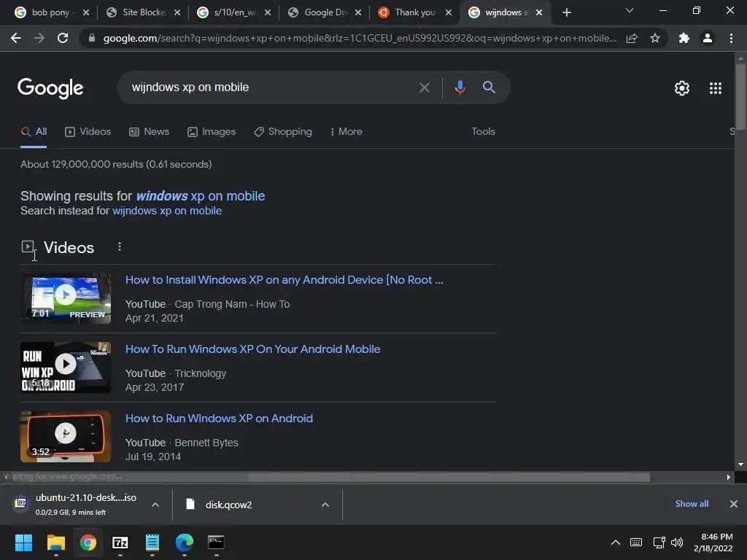
Task: Select the Shopping search filter
Action: click(283, 132)
